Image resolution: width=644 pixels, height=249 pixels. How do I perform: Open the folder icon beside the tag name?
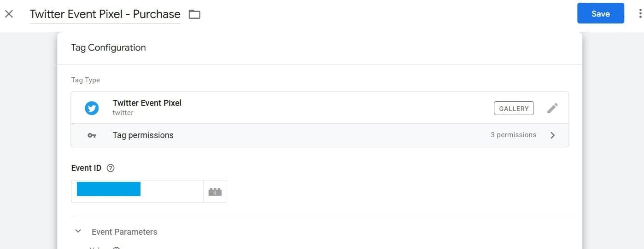click(x=195, y=14)
